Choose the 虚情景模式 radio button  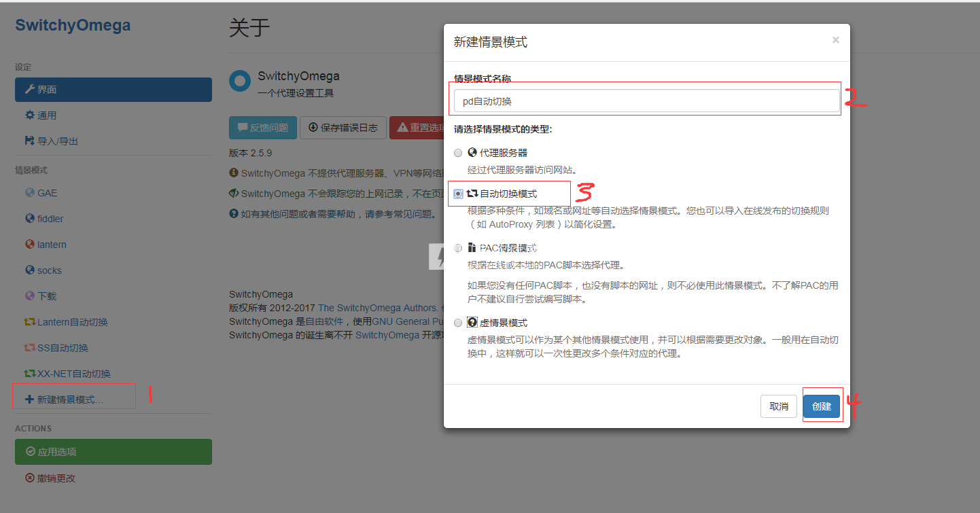458,323
